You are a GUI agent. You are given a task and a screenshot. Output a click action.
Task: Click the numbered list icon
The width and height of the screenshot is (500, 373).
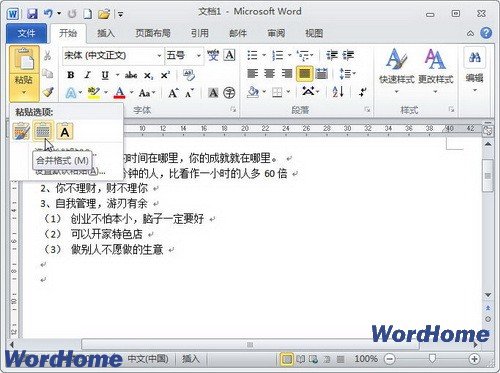(x=277, y=55)
